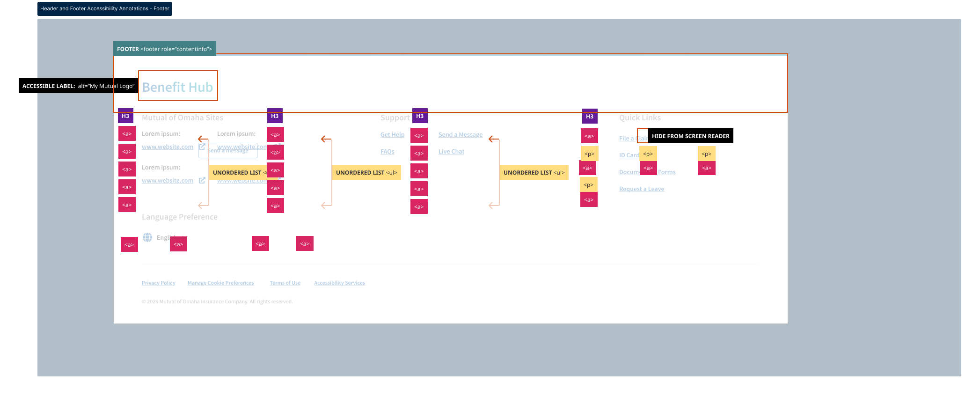Viewport: 980px width, 397px height.
Task: Click the faded Send a message button
Action: click(x=228, y=150)
